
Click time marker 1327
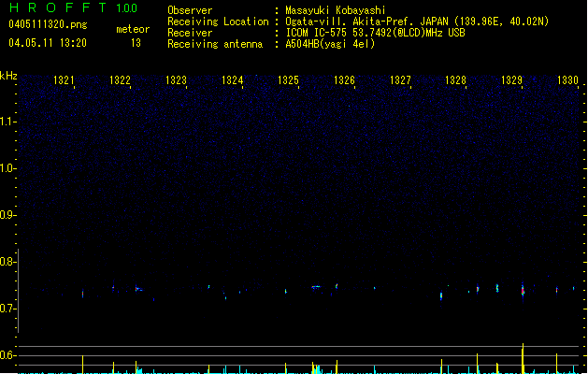pos(400,80)
